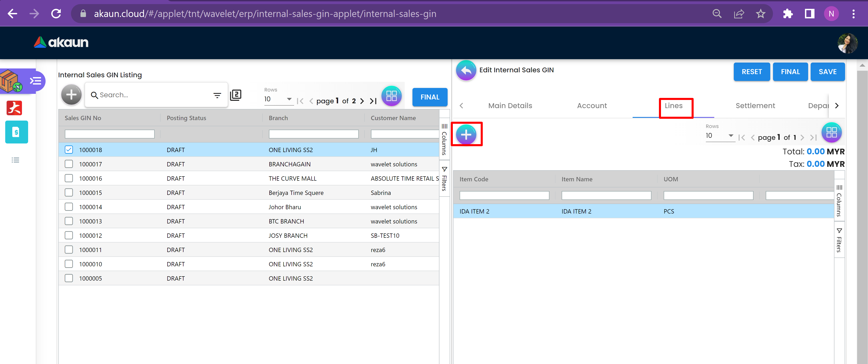The width and height of the screenshot is (868, 364).
Task: Click the back arrow beside Edit Internal Sales GIN
Action: 466,70
